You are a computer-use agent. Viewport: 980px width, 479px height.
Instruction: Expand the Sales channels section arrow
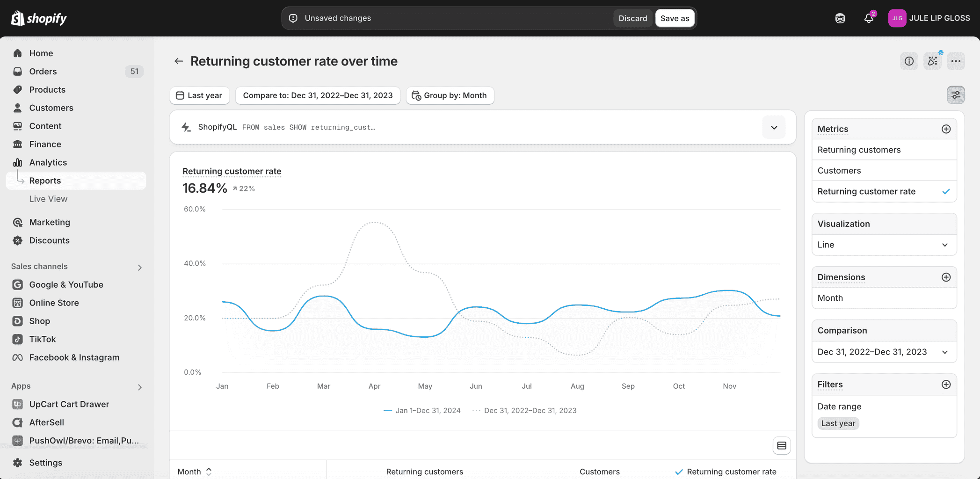[139, 268]
